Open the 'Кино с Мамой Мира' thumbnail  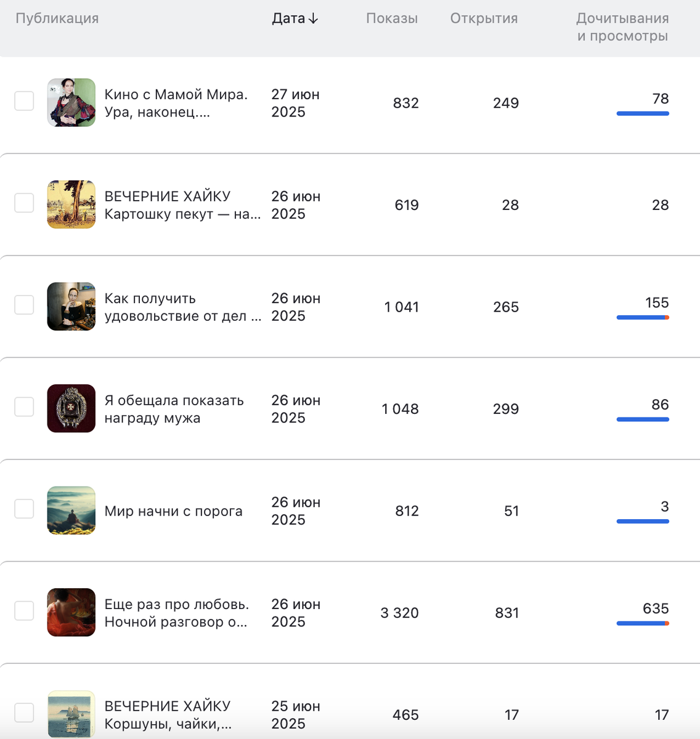tap(71, 102)
